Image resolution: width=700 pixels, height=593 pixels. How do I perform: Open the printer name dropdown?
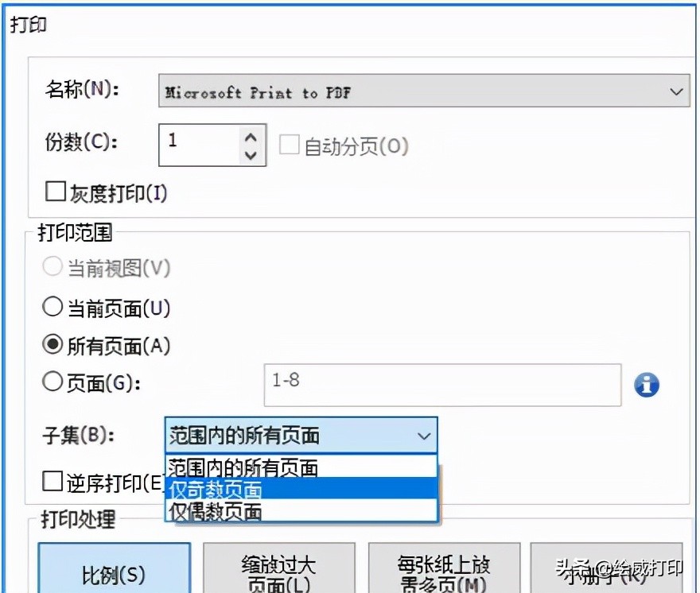[676, 91]
